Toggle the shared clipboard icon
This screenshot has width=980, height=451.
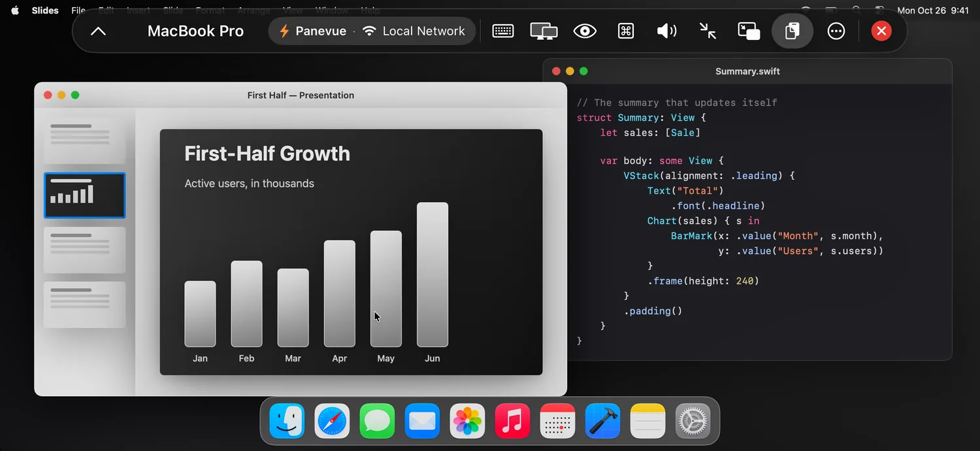(792, 31)
